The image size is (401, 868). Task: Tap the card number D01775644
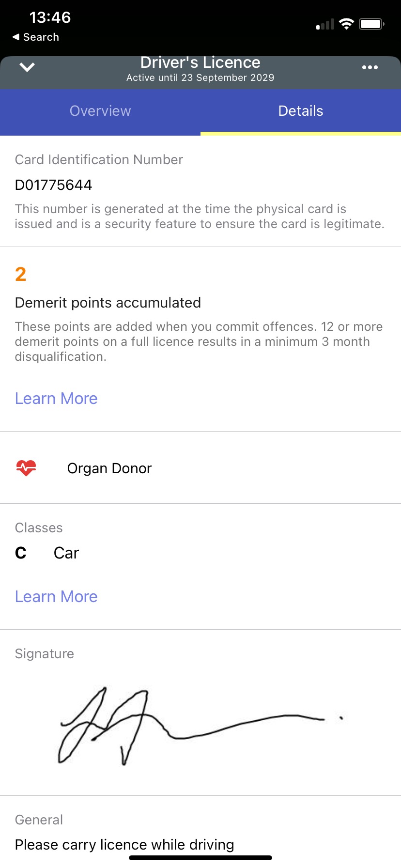pos(54,185)
